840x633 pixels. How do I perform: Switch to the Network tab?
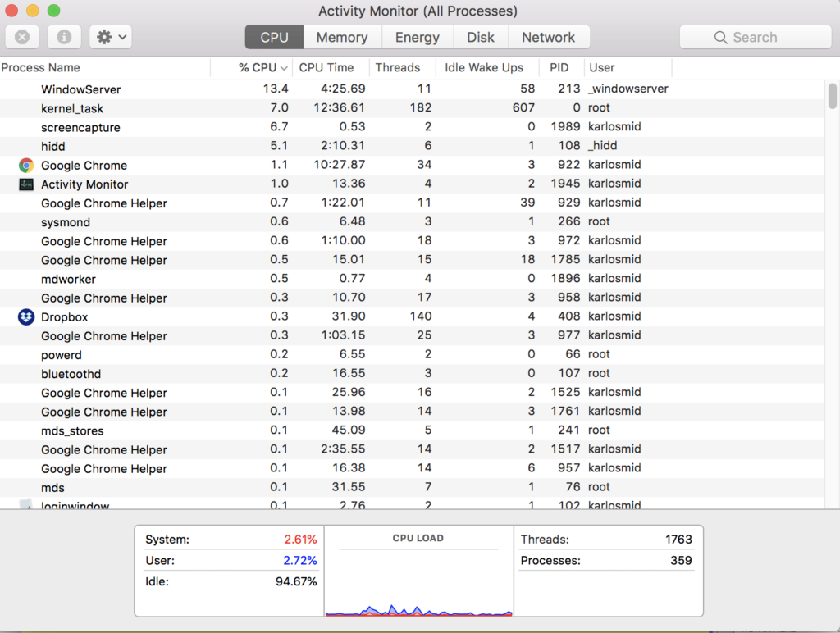[548, 37]
